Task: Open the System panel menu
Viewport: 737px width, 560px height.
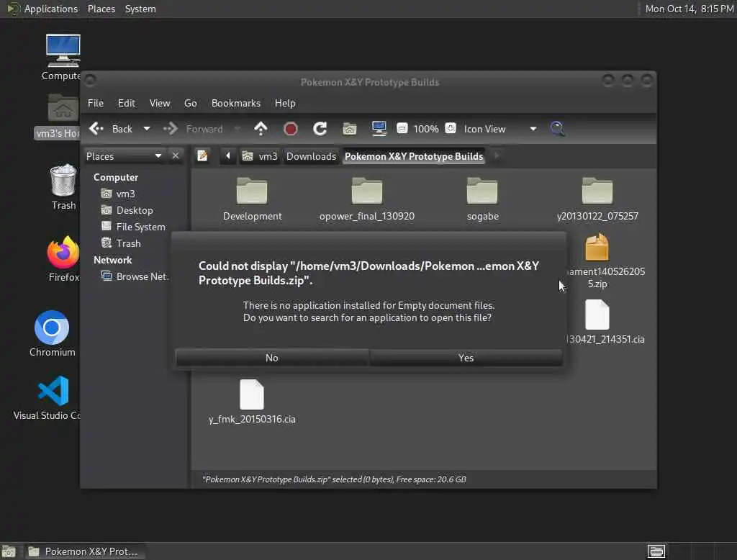Action: tap(140, 9)
